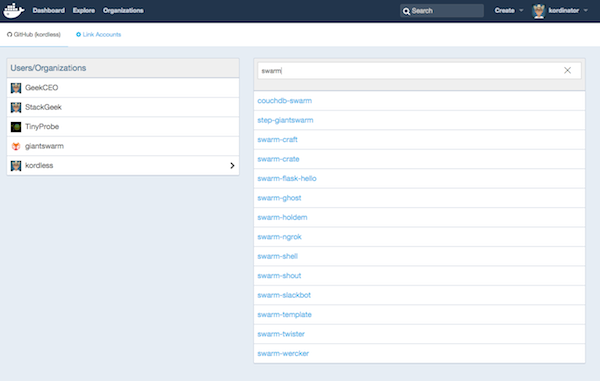Click the chevron on kordless row
Image resolution: width=600 pixels, height=381 pixels.
(232, 166)
